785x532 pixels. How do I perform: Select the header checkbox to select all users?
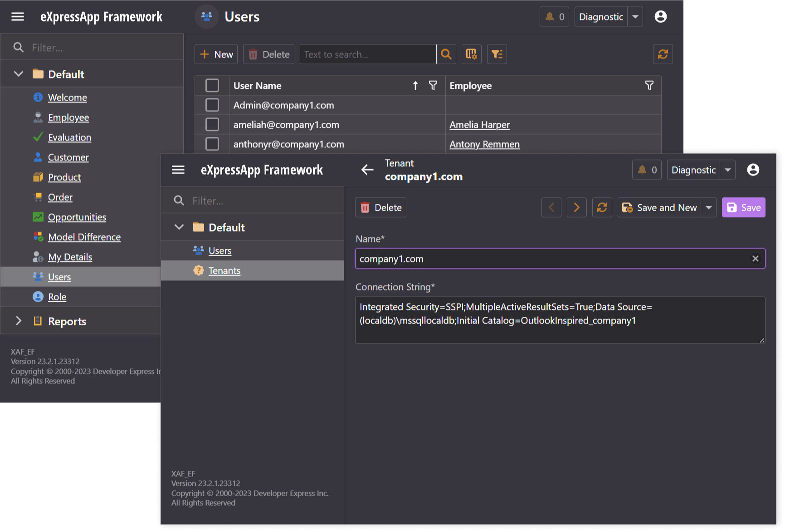coord(212,85)
